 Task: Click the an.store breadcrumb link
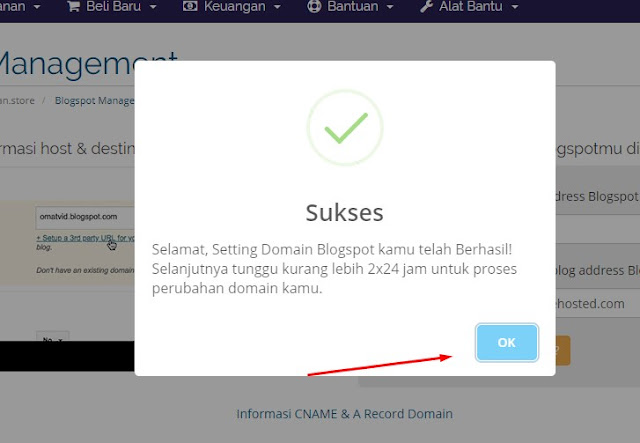pyautogui.click(x=17, y=100)
